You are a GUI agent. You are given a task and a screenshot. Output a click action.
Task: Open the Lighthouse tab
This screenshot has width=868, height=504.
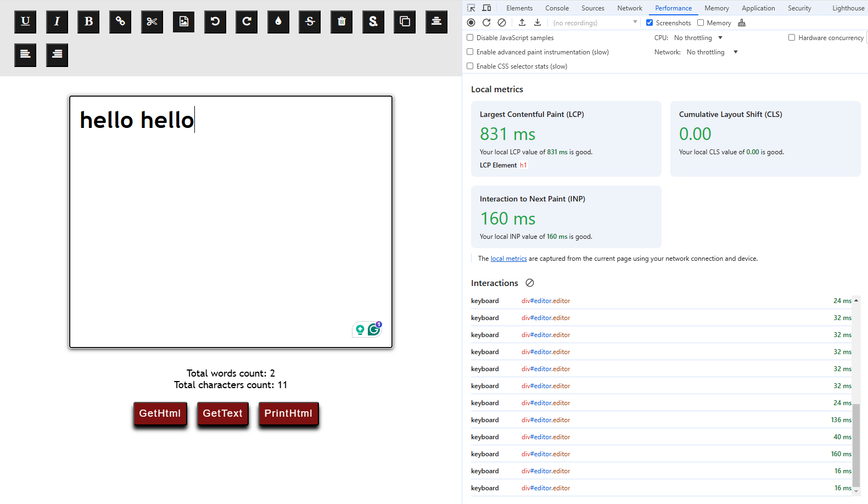848,8
